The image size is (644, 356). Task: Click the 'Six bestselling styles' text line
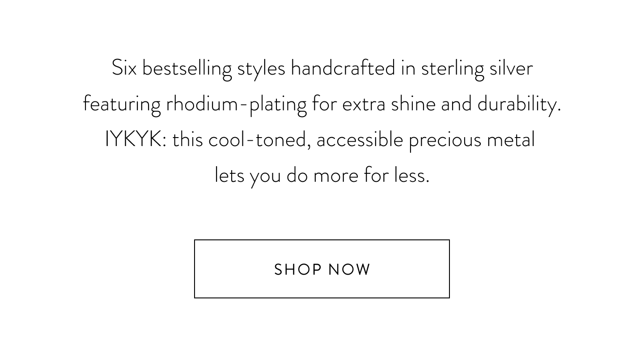coord(322,69)
